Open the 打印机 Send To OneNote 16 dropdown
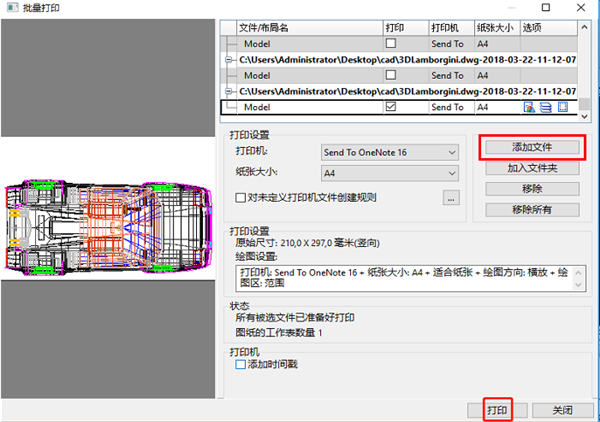This screenshot has height=422, width=600. pos(390,152)
